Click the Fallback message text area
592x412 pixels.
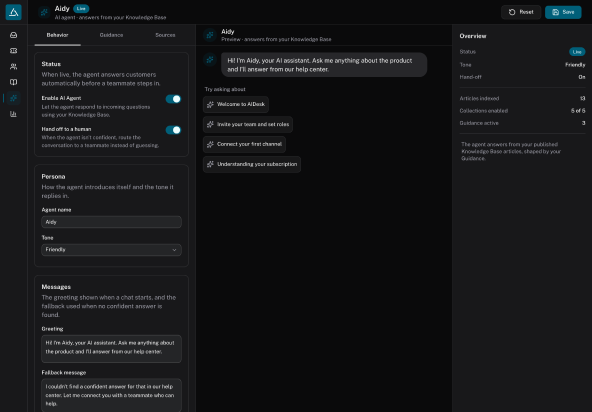point(111,395)
